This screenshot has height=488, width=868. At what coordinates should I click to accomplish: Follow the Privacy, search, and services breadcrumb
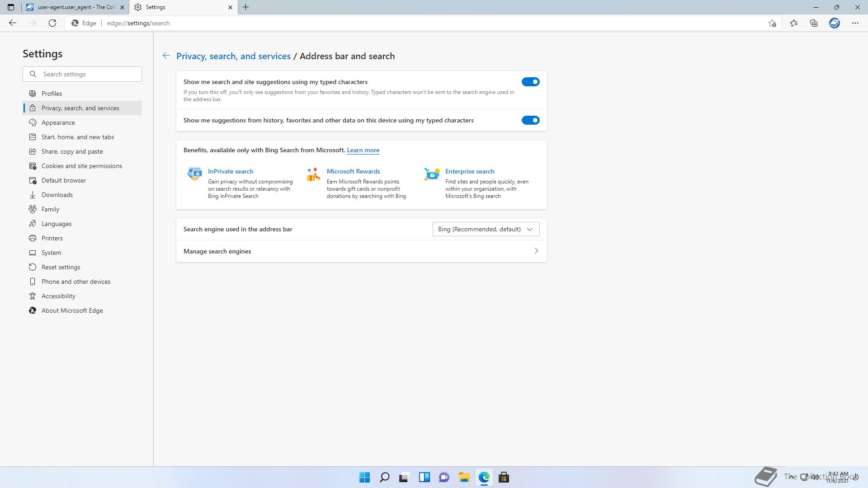click(x=233, y=56)
